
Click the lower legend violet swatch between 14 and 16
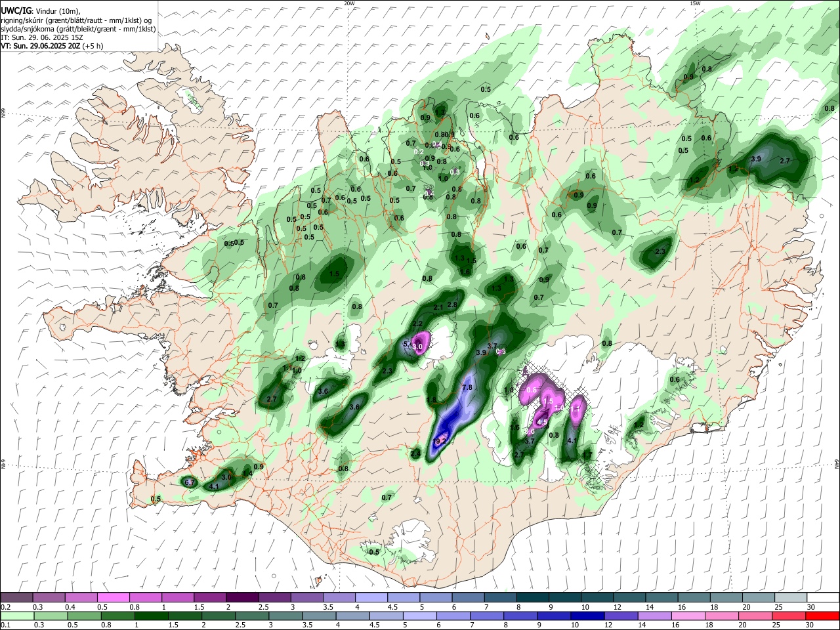[654, 616]
